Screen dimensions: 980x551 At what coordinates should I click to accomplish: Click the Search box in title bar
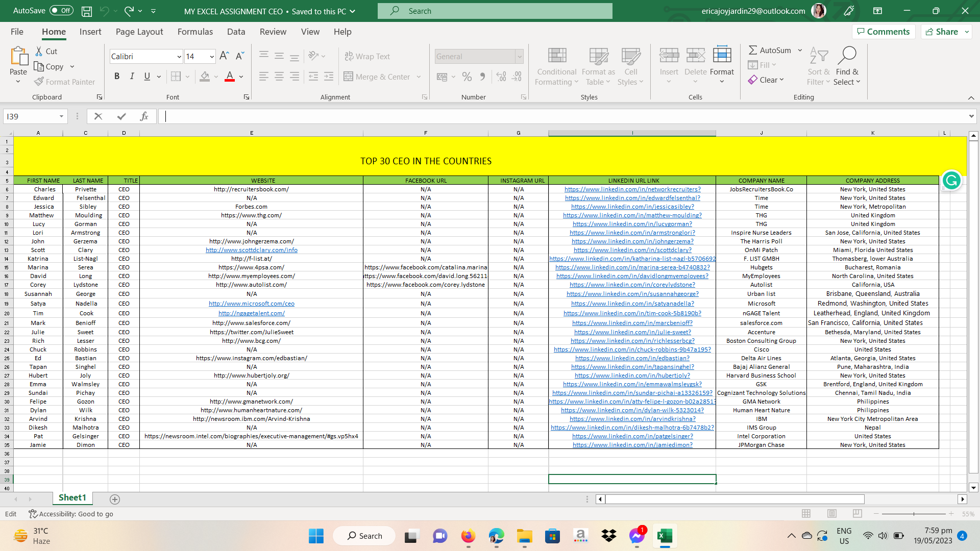click(495, 11)
